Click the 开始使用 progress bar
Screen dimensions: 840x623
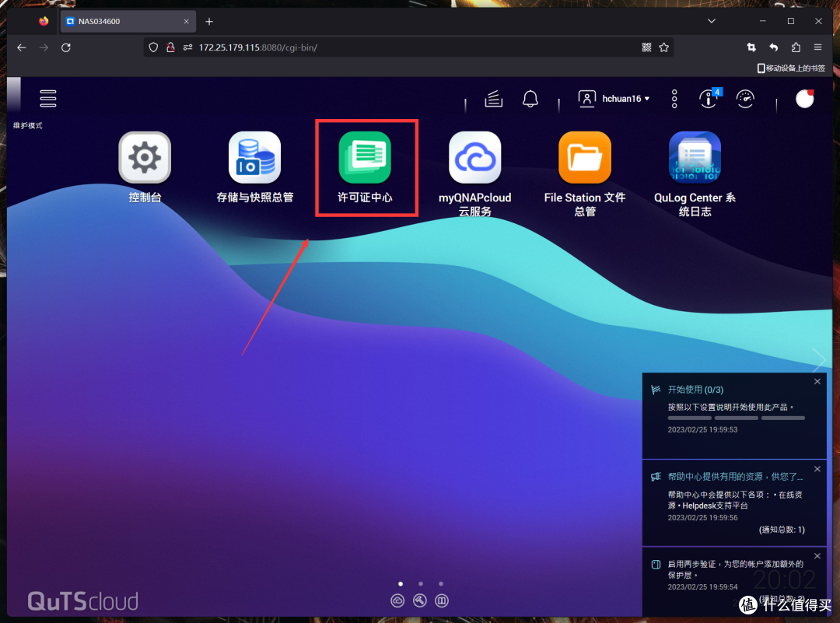pos(736,418)
